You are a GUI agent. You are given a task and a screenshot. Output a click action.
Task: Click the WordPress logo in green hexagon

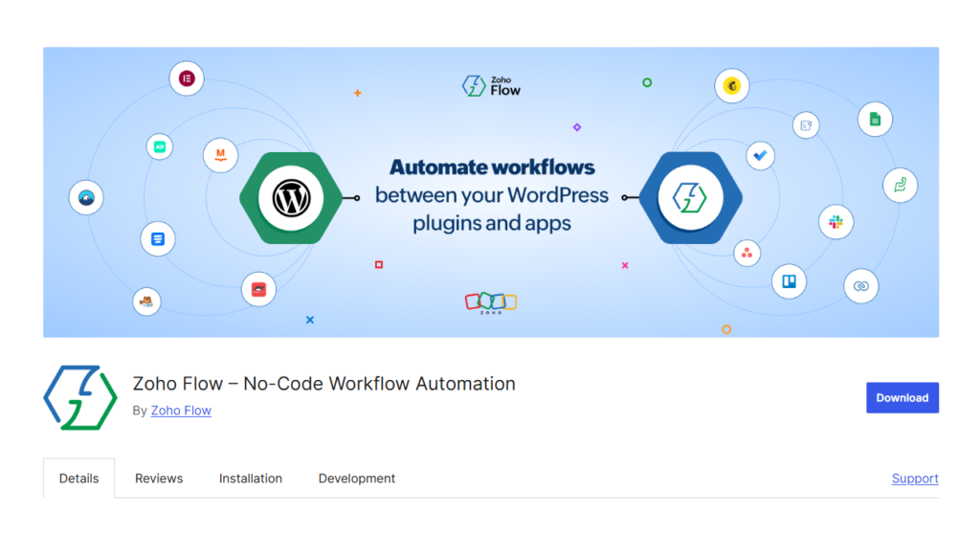[291, 198]
